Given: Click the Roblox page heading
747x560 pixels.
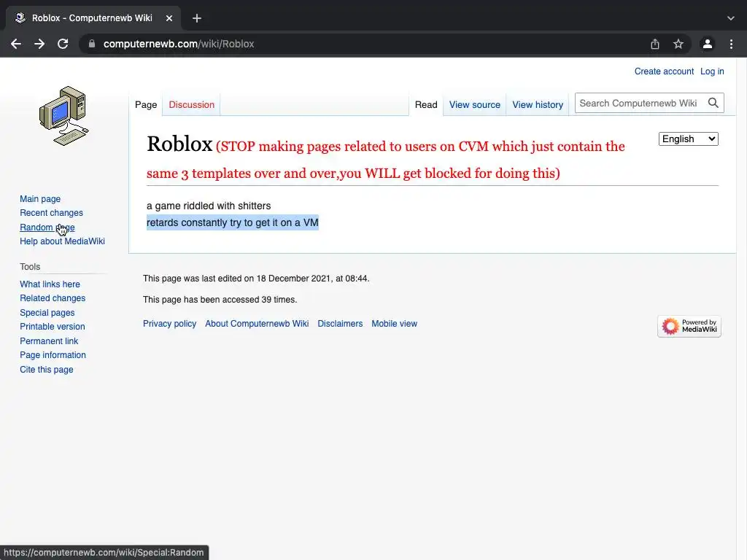Looking at the screenshot, I should (179, 144).
